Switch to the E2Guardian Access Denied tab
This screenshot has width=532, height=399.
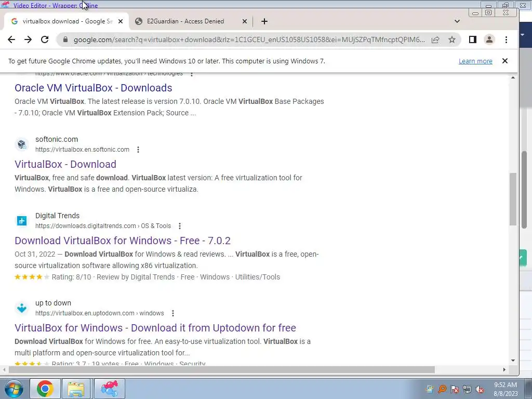(190, 21)
